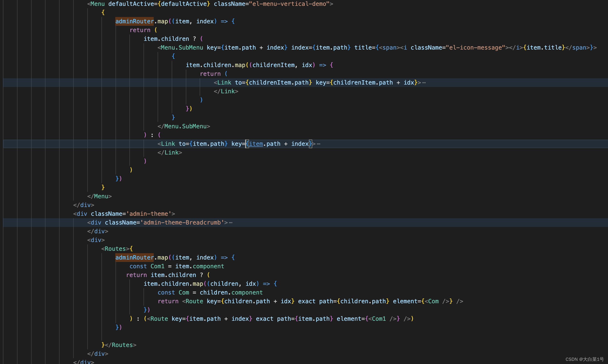Screen dimensions: 608x364
Task: Click key={children.path + idx} on Route
Action: pos(250,302)
